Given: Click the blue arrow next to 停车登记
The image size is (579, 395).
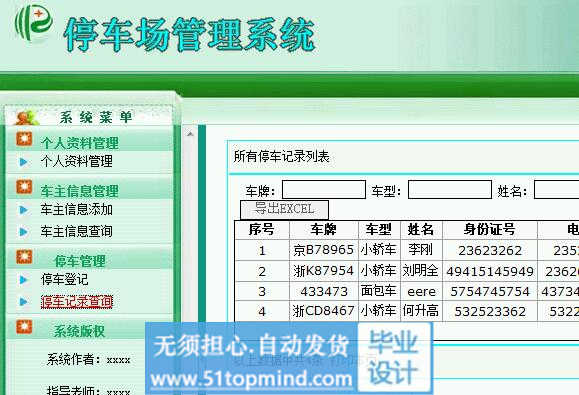Looking at the screenshot, I should pyautogui.click(x=23, y=280).
